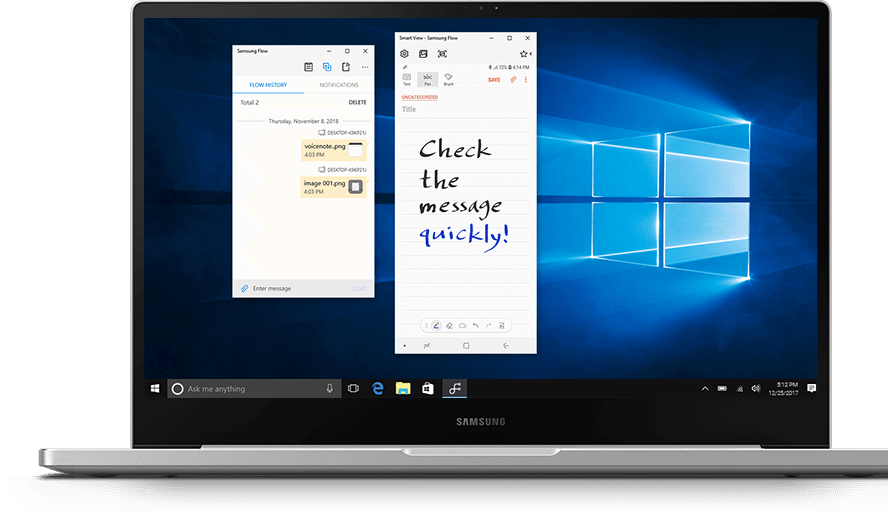Click the volume speaker icon in system tray

click(x=755, y=388)
